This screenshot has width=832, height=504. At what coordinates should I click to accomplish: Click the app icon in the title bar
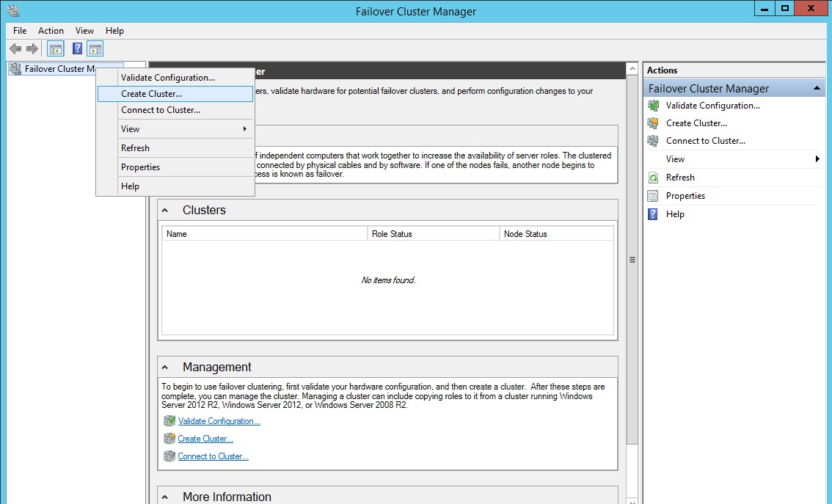point(13,10)
